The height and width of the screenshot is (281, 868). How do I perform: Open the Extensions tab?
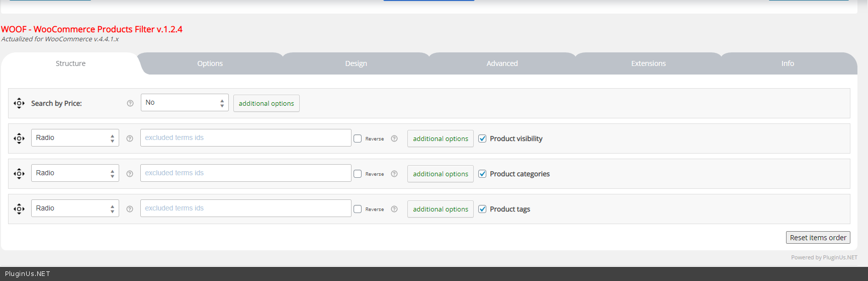click(648, 63)
